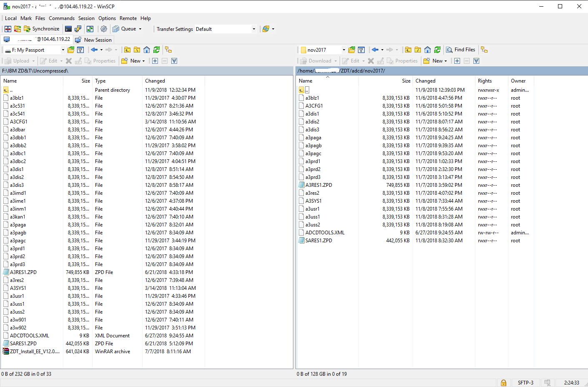Viewport: 588px width, 387px height.
Task: Toggle remote directory tree icon
Action: pos(484,50)
